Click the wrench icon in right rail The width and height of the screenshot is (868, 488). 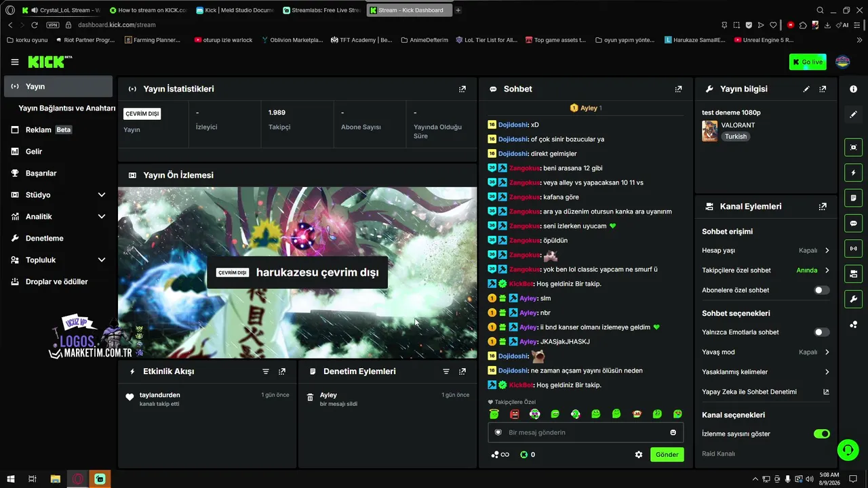853,299
